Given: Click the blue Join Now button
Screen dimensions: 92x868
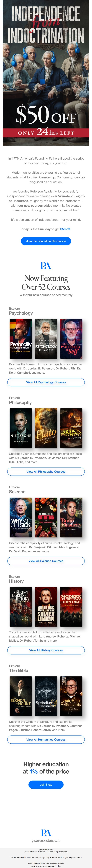Looking at the screenshot, I should 46,784.
